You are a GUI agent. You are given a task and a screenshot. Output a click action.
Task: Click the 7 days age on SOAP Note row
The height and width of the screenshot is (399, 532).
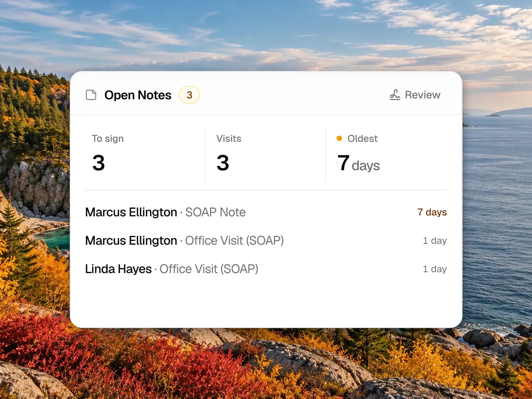point(432,212)
